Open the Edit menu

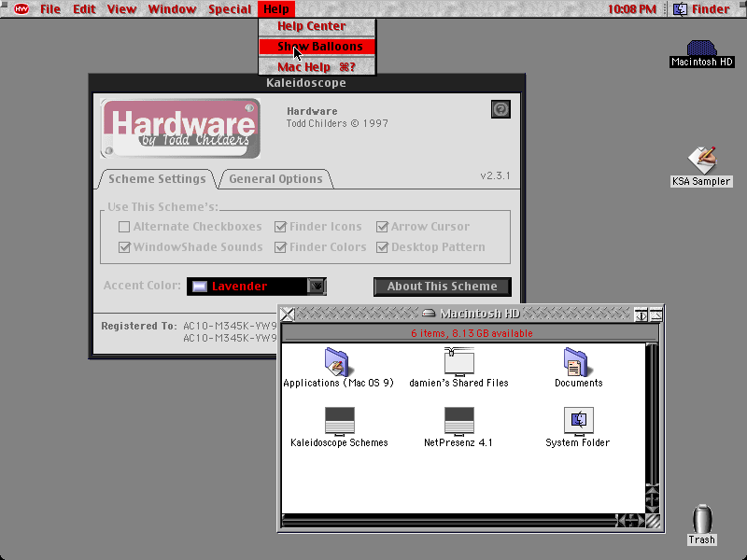(84, 9)
